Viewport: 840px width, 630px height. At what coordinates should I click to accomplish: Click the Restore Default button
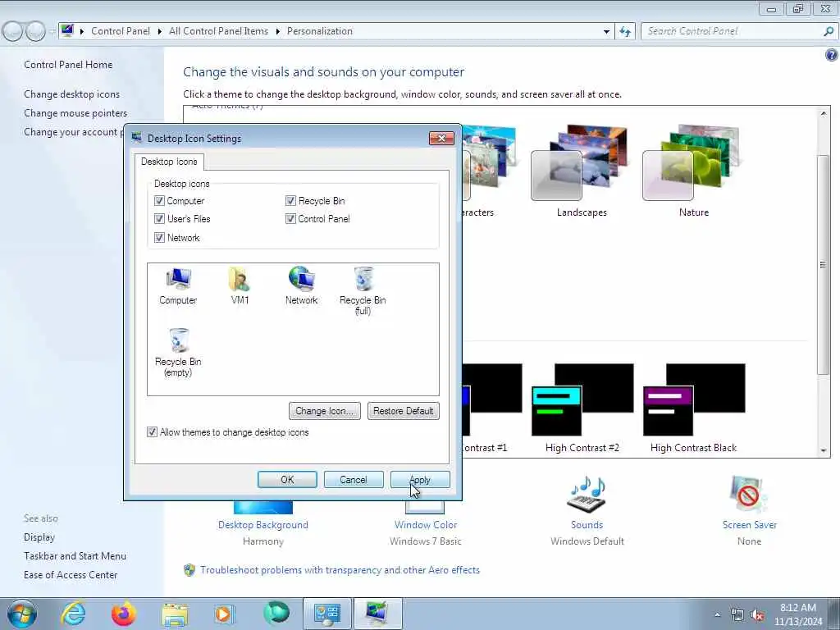pyautogui.click(x=404, y=411)
